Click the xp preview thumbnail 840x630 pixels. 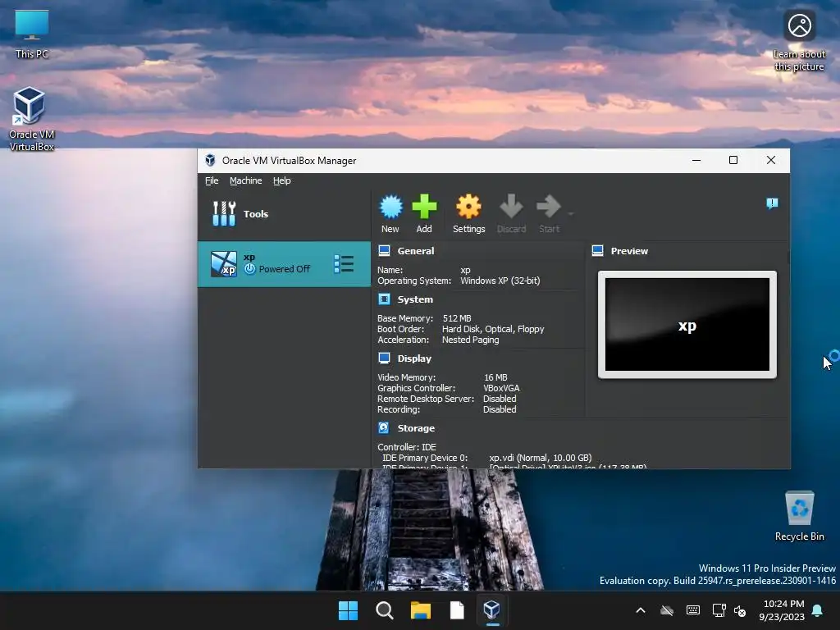687,325
